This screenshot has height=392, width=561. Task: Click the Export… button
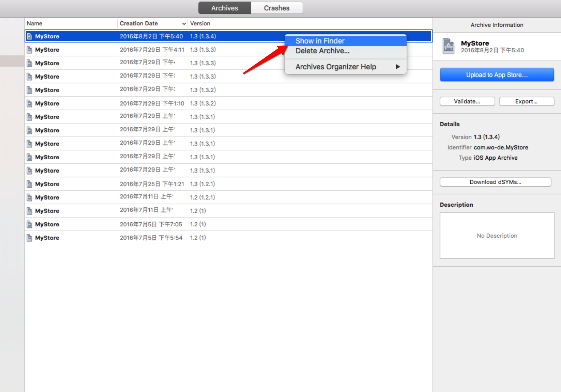[526, 102]
